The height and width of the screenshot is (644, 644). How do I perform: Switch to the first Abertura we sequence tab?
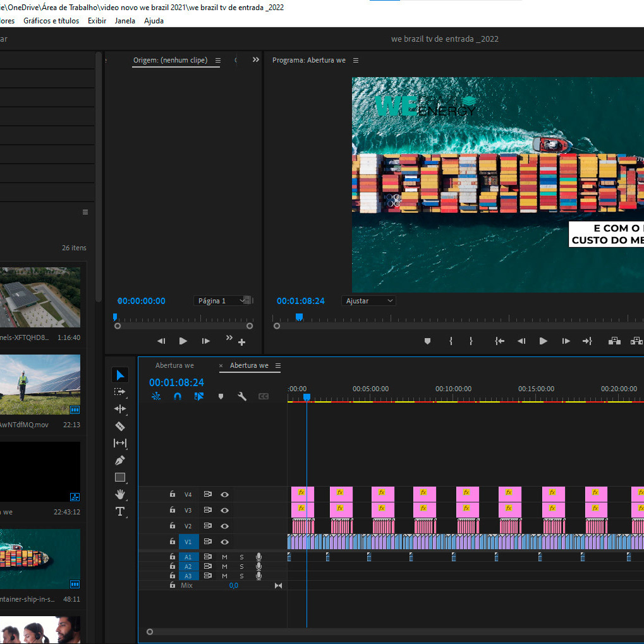point(174,365)
